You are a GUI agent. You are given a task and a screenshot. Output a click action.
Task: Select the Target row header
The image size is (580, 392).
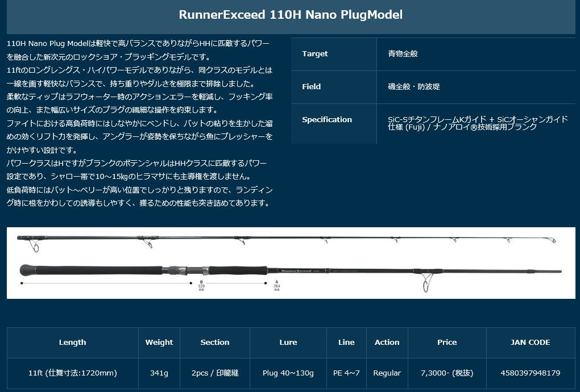pos(313,54)
